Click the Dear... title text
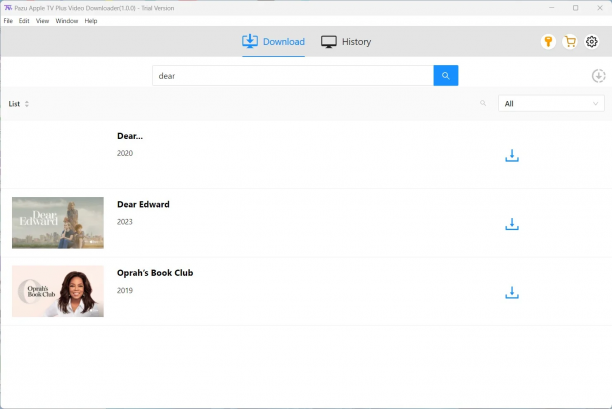Viewport: 612px width, 409px height. click(x=130, y=136)
